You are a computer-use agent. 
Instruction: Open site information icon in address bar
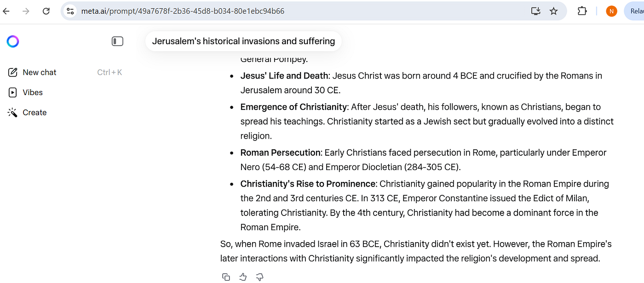(70, 11)
